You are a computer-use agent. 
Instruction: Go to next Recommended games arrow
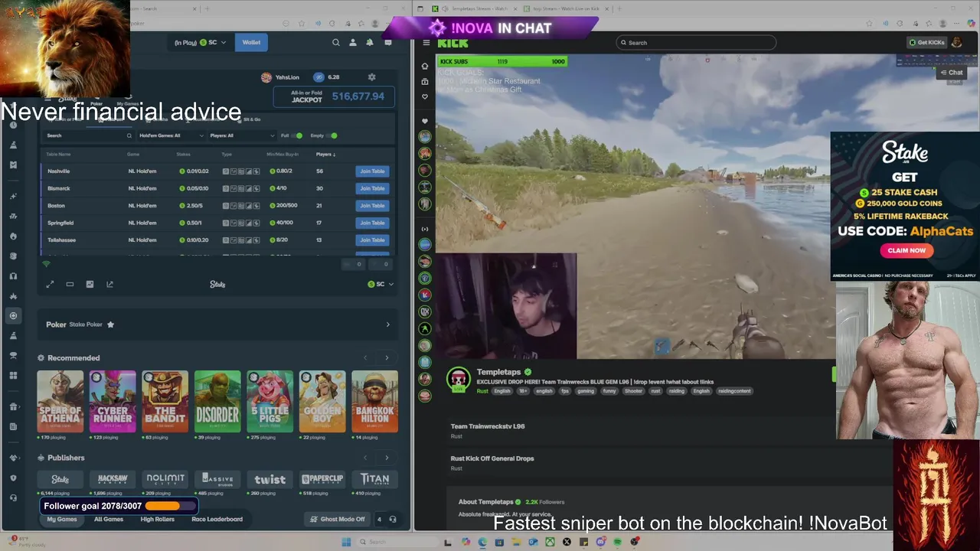pyautogui.click(x=387, y=358)
